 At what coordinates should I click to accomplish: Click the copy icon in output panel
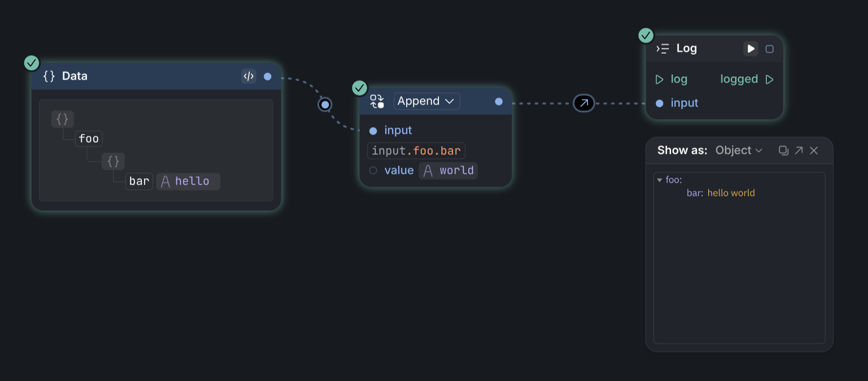pyautogui.click(x=783, y=150)
